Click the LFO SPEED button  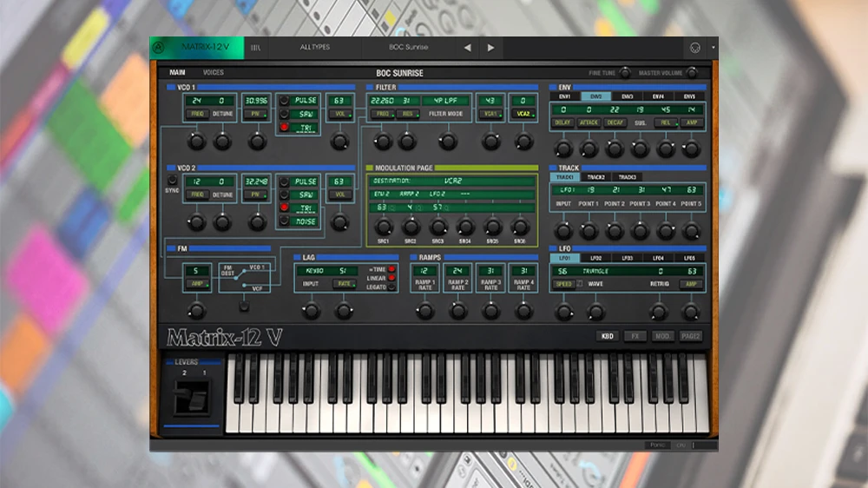click(x=564, y=284)
